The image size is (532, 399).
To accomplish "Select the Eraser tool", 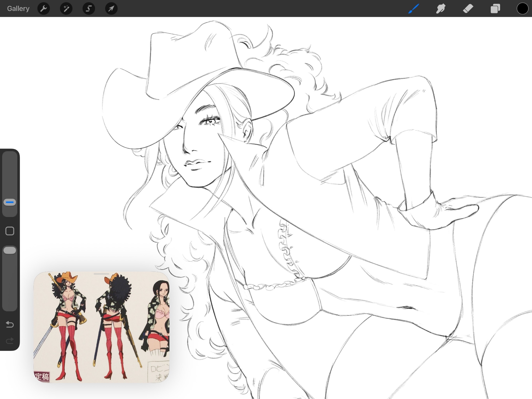I will [468, 9].
